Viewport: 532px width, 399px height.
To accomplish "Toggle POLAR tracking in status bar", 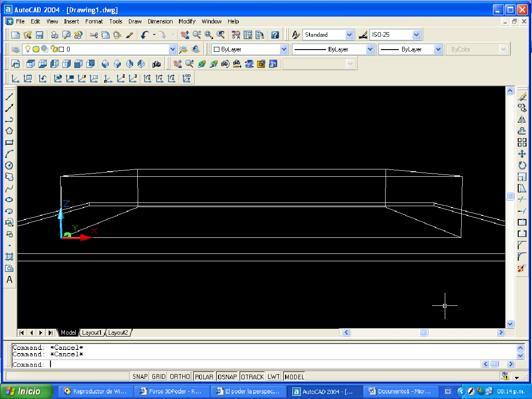I will (204, 377).
